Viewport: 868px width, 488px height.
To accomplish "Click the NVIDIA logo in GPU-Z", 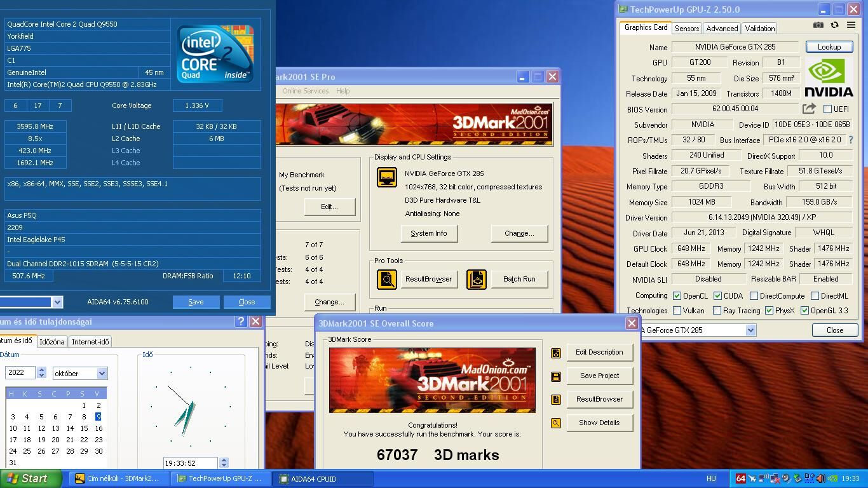I will click(x=829, y=78).
